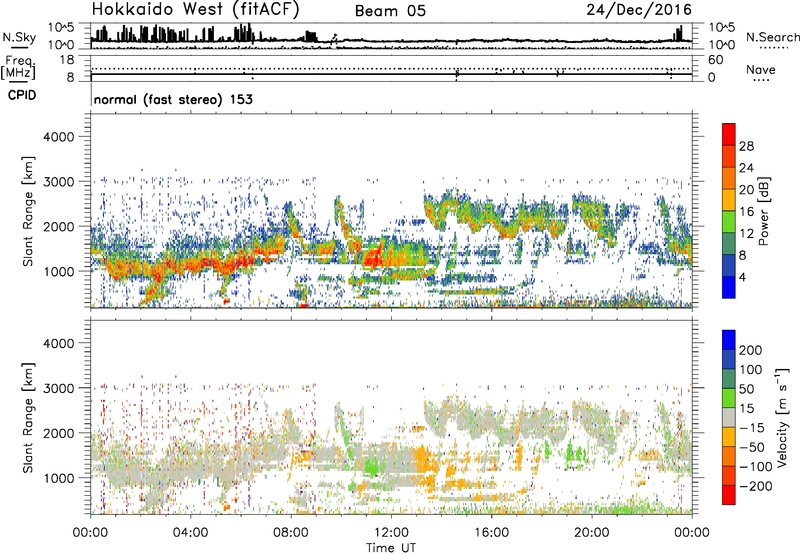Click the '-15' velocity colorbar tick
The width and height of the screenshot is (800, 554).
[752, 428]
